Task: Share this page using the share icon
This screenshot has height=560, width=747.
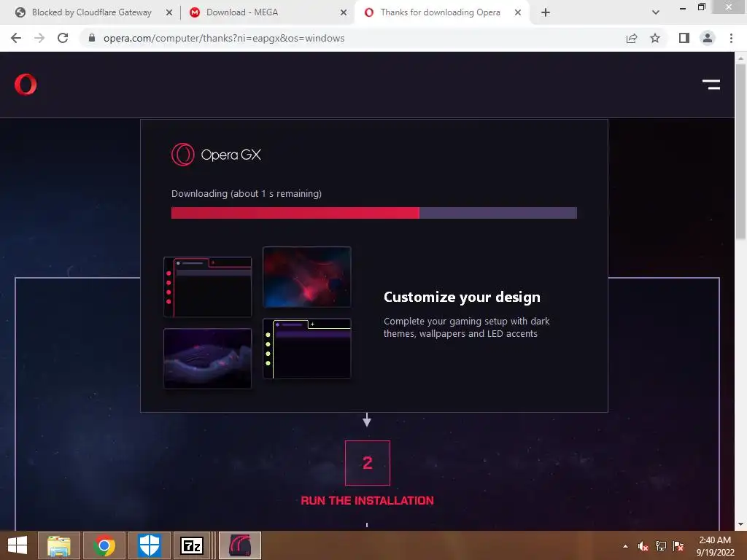Action: tap(632, 38)
